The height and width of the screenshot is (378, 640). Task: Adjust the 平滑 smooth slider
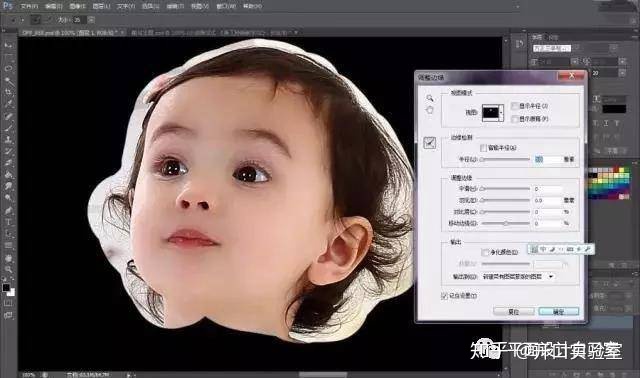coord(505,189)
